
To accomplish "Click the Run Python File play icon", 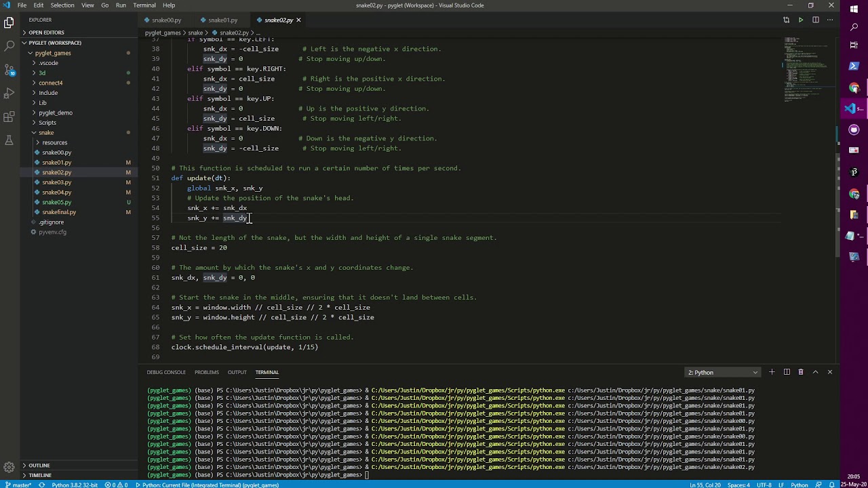I will pos(801,20).
